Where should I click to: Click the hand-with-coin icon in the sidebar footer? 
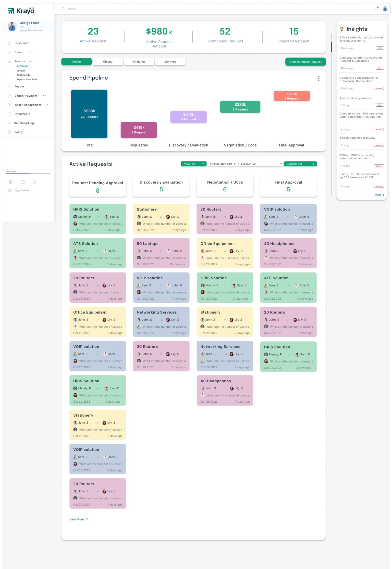pyautogui.click(x=35, y=182)
